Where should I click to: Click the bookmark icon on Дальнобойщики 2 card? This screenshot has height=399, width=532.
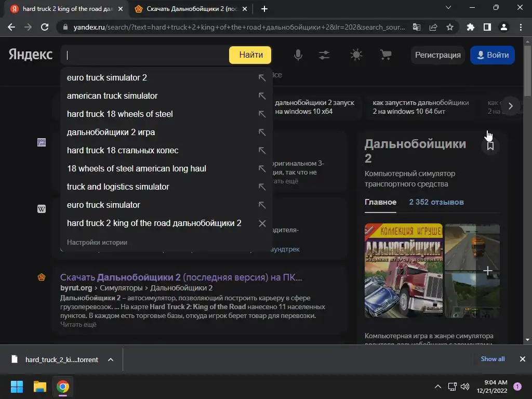[490, 146]
